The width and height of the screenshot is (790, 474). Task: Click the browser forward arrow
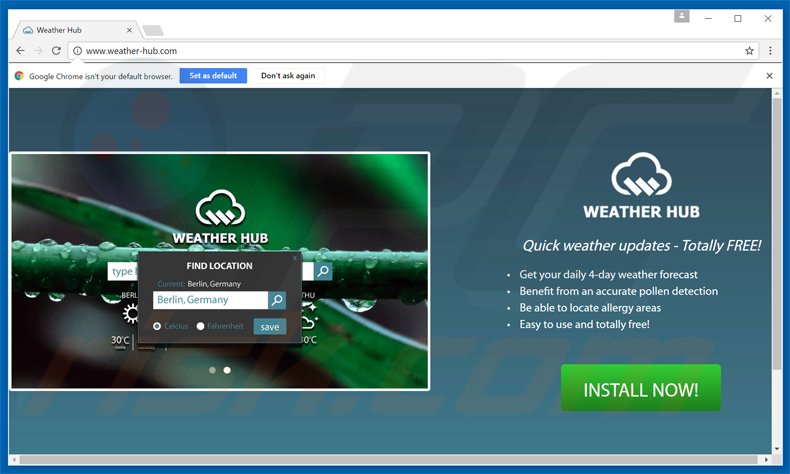38,50
